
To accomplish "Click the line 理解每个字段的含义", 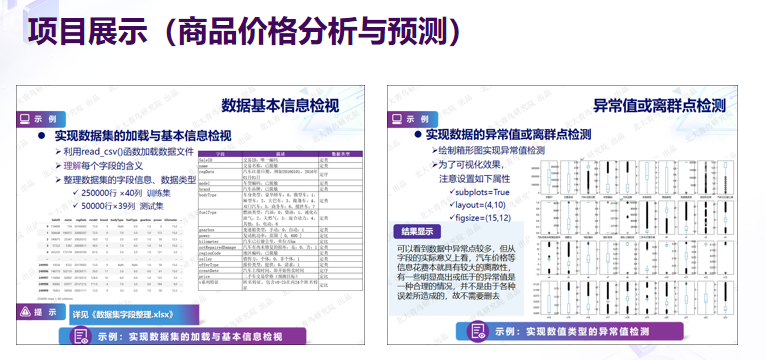I will [x=103, y=165].
